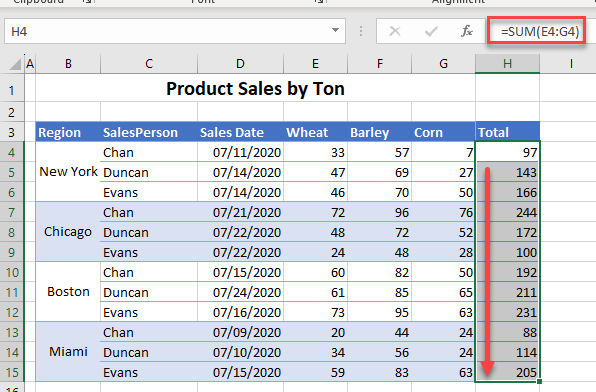The image size is (596, 392).
Task: Click the Barley value 44 cell
Action: pos(379,332)
